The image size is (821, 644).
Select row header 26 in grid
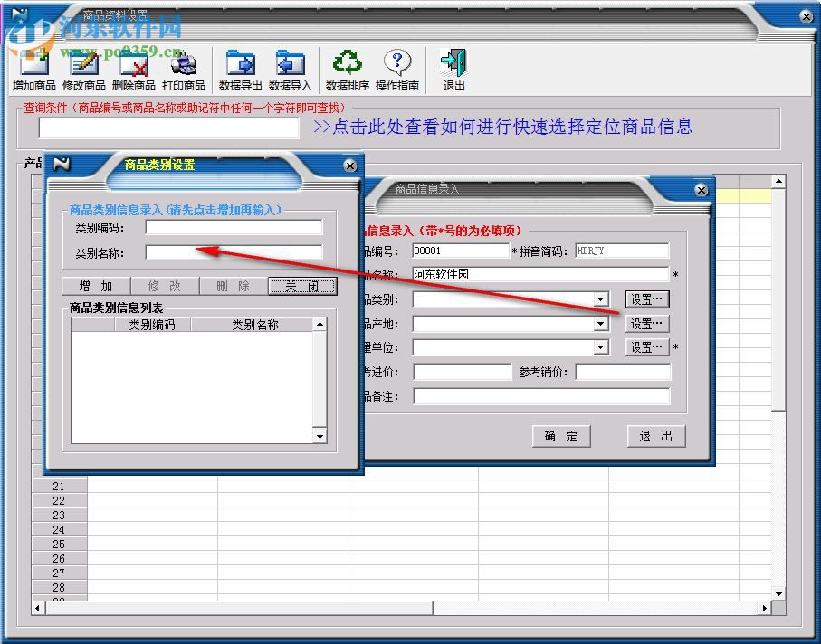pyautogui.click(x=59, y=559)
